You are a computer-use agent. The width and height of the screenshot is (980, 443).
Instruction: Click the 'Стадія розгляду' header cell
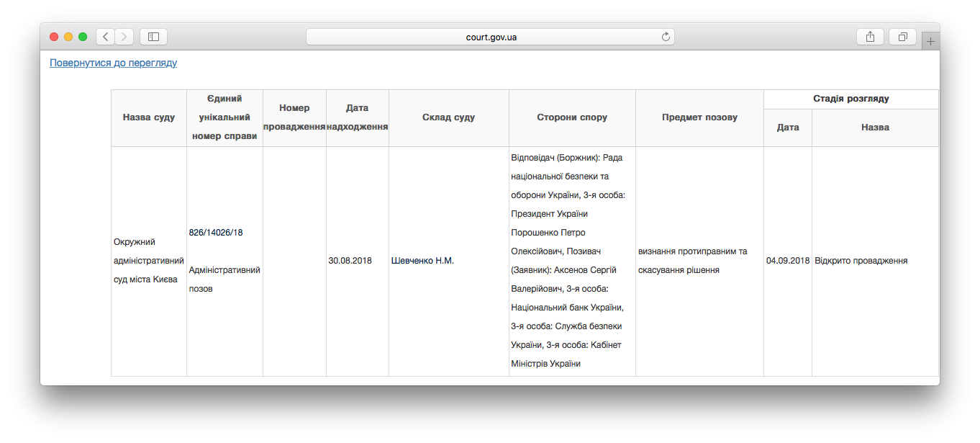[851, 99]
